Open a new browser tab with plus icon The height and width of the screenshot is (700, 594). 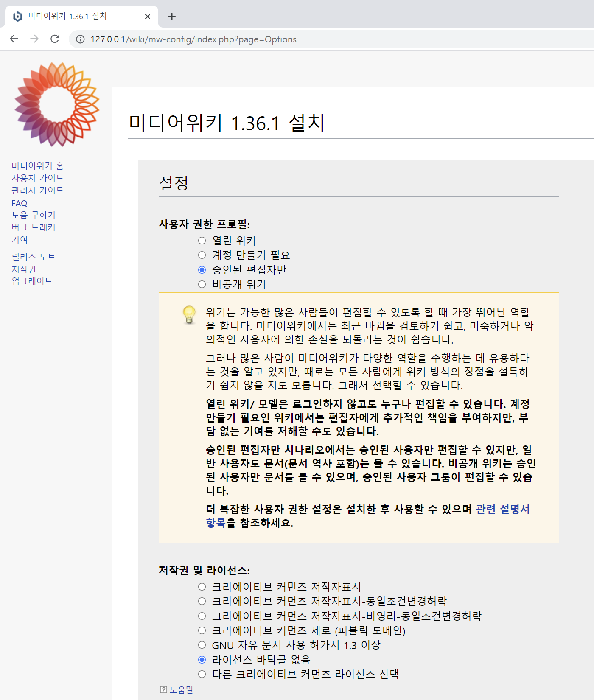(171, 17)
